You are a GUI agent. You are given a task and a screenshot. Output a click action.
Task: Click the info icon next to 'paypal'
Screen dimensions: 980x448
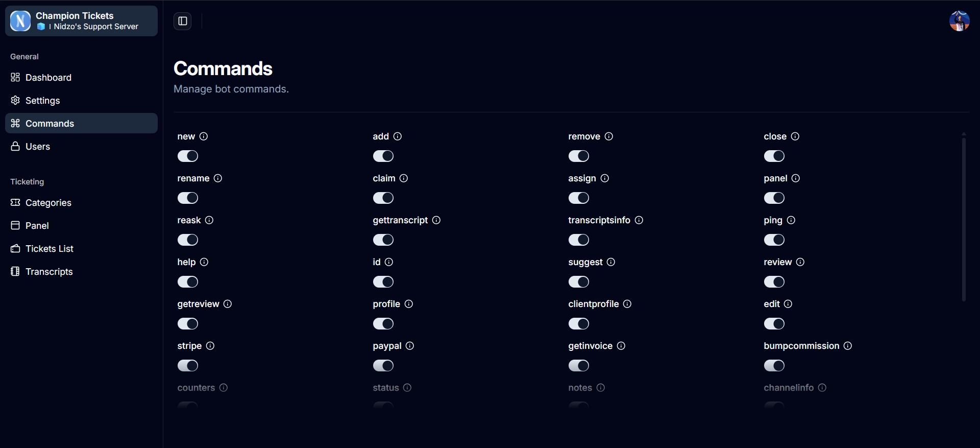410,346
